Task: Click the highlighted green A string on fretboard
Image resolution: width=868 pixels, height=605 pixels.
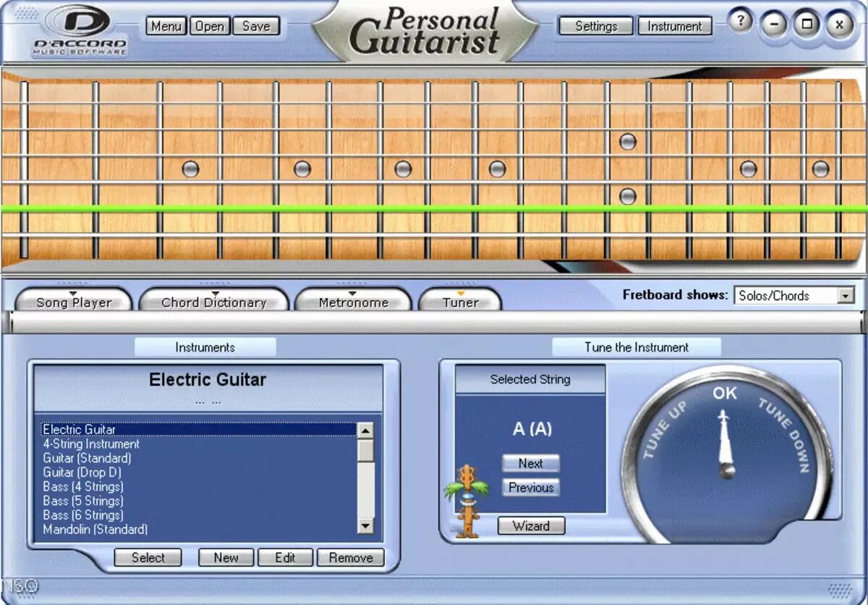Action: (x=434, y=209)
